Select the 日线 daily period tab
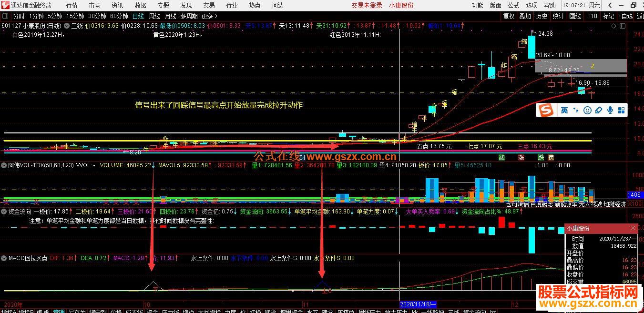The image size is (644, 313). pos(138,16)
